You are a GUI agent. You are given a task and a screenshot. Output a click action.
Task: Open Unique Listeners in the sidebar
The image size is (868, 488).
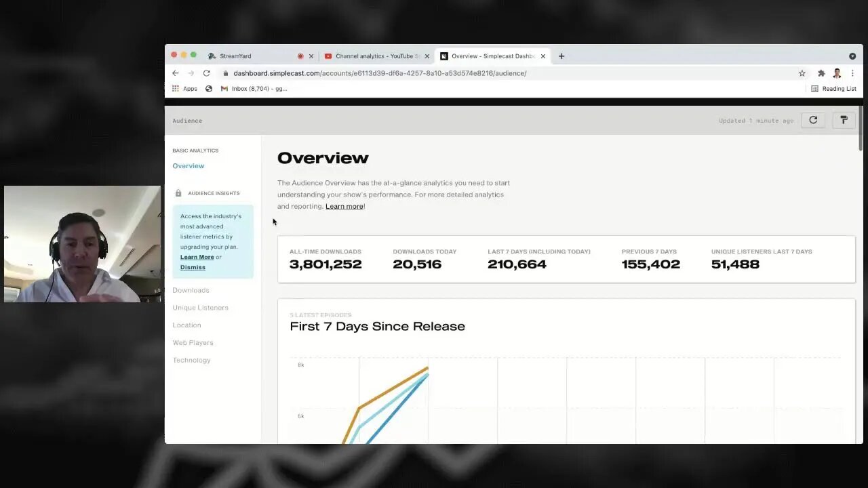click(x=200, y=308)
